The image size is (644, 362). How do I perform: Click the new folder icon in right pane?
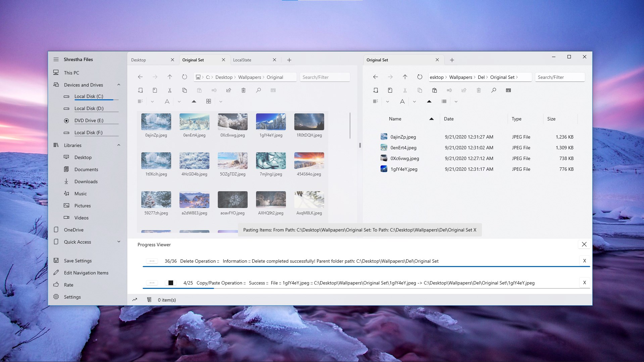point(376,90)
